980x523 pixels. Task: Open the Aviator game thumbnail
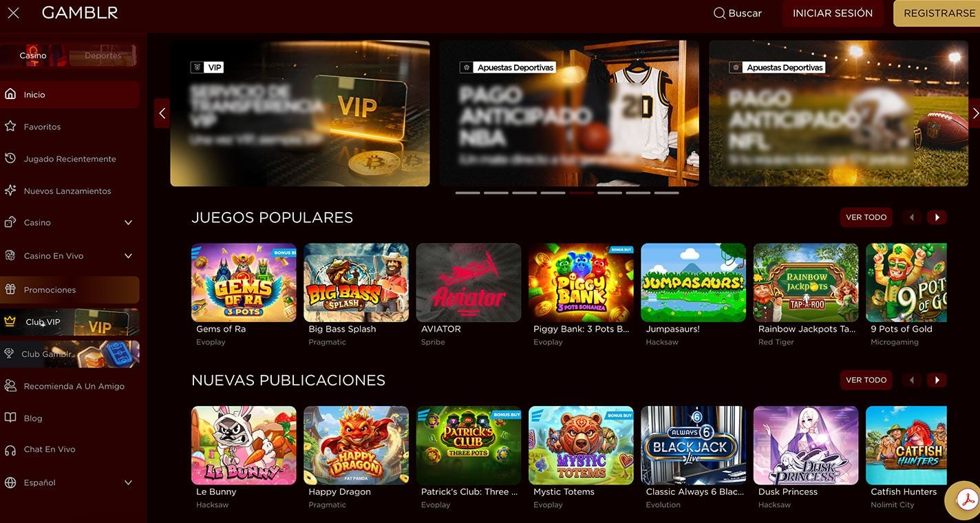coord(469,282)
